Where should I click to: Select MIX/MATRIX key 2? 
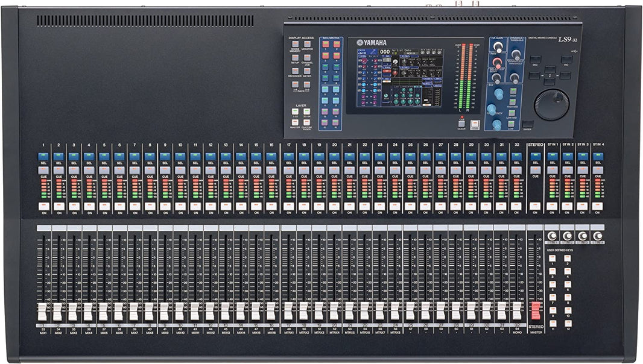coord(337,44)
